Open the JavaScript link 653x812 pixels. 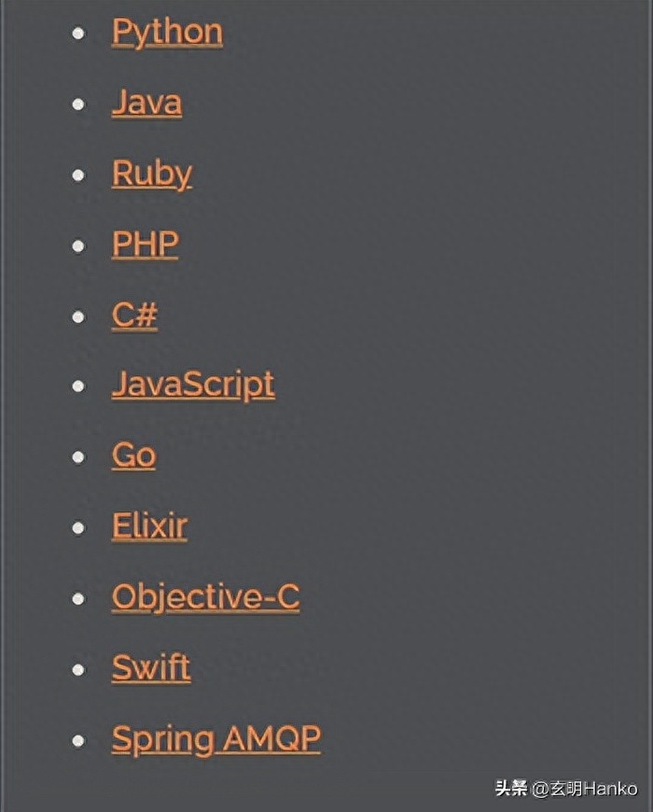pos(193,385)
